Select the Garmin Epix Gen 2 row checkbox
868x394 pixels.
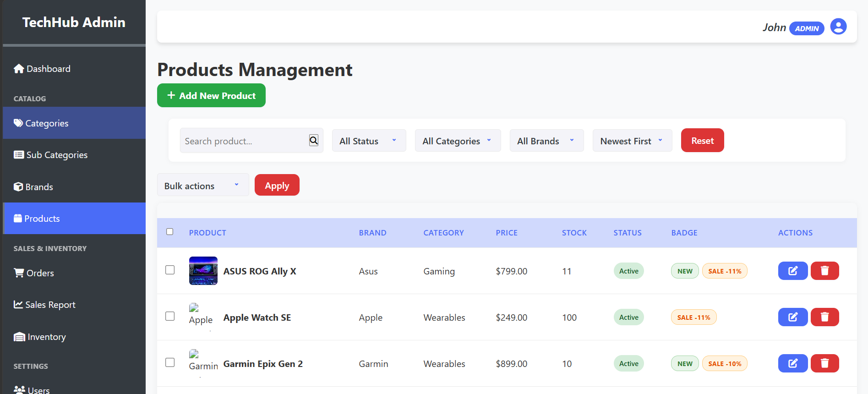[170, 362]
